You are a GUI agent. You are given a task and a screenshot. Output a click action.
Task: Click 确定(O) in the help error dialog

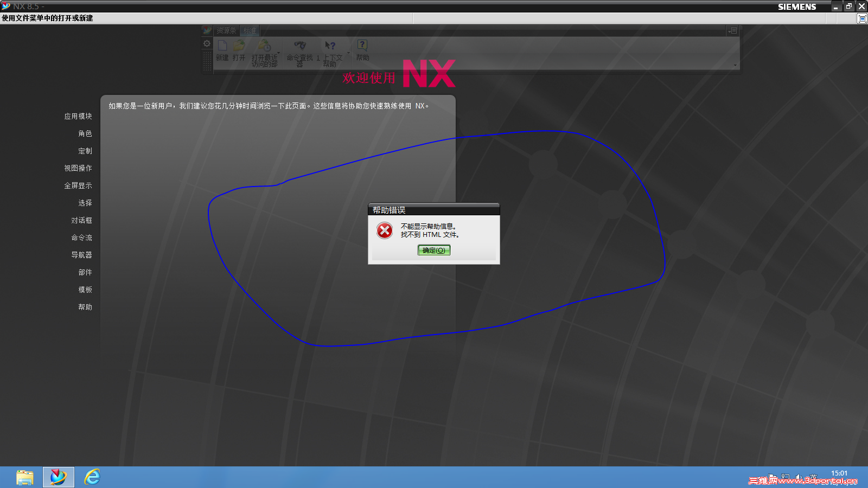pos(434,250)
